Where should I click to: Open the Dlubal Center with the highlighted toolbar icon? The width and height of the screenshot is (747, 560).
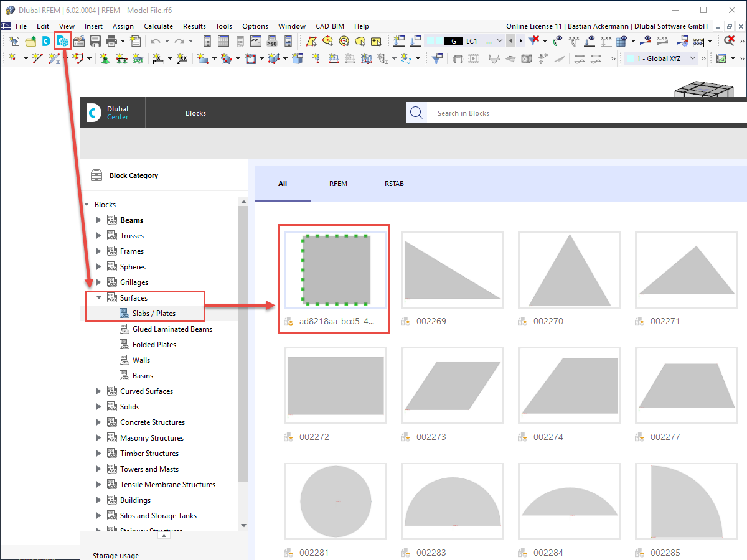point(62,40)
